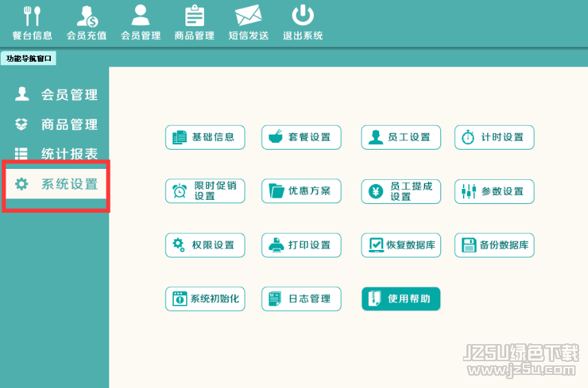Click the 退出系统 power icon
This screenshot has height=388, width=588.
[303, 15]
